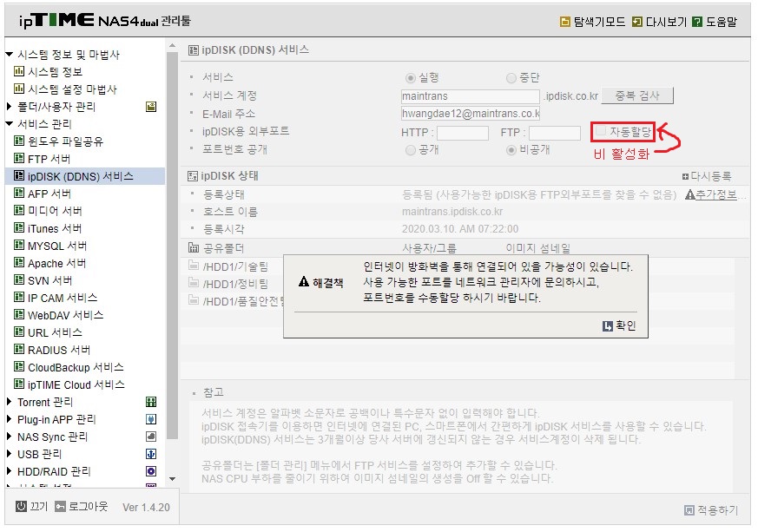Click the 서비스 계정 input field

(471, 96)
